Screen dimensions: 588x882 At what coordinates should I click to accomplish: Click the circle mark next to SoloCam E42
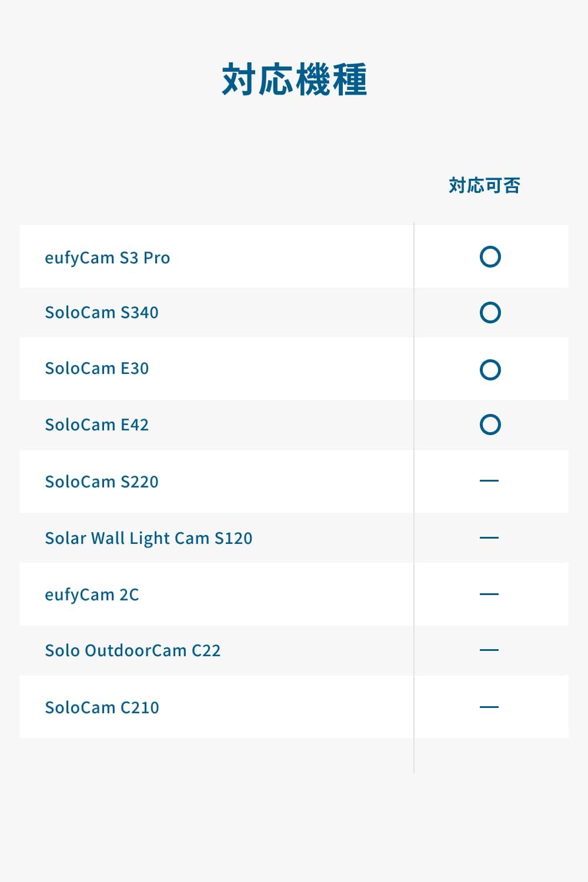click(x=490, y=425)
